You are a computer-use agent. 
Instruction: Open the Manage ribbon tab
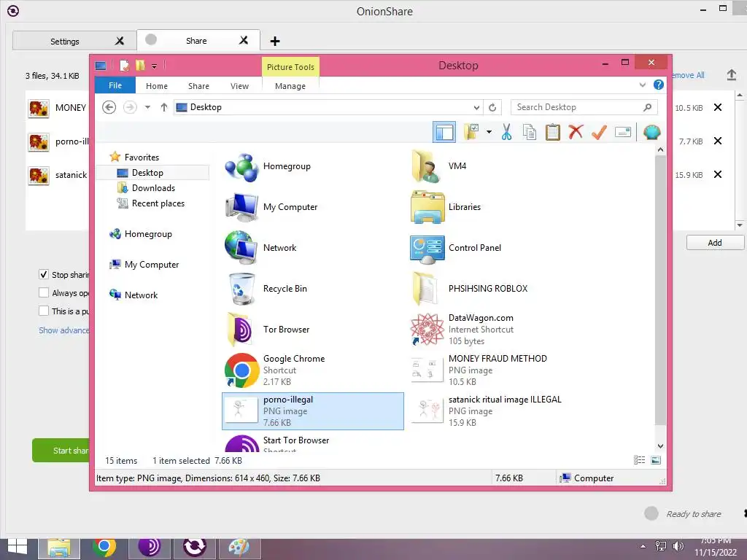290,86
